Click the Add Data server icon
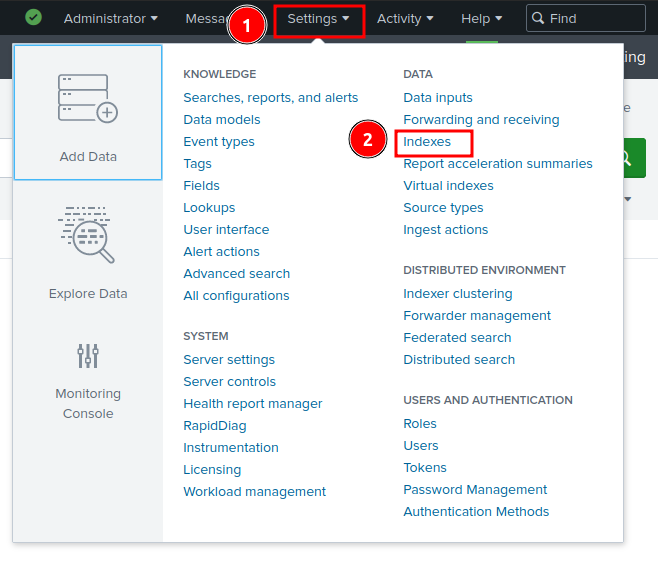 [x=88, y=99]
